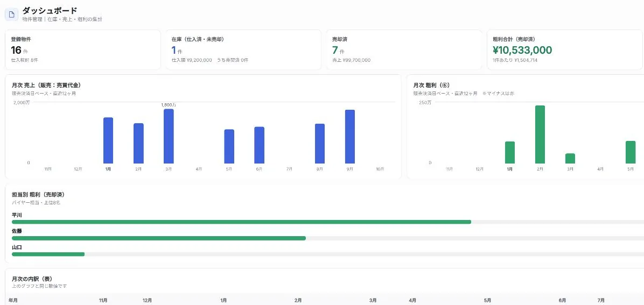Select the 1月 bar in monthly sales chart
Image resolution: width=644 pixels, height=305 pixels.
coord(108,140)
